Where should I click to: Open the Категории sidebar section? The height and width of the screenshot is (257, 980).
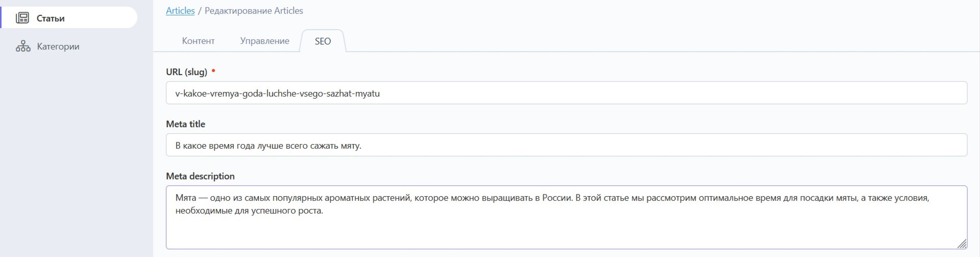(x=58, y=46)
